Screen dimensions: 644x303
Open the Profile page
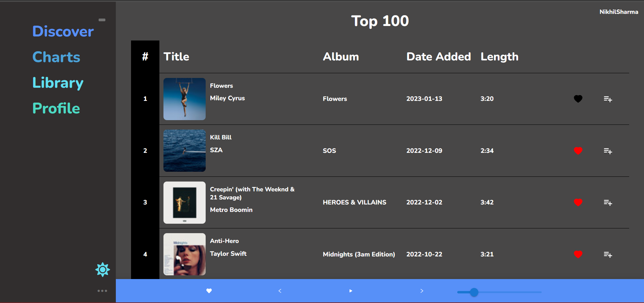point(56,108)
